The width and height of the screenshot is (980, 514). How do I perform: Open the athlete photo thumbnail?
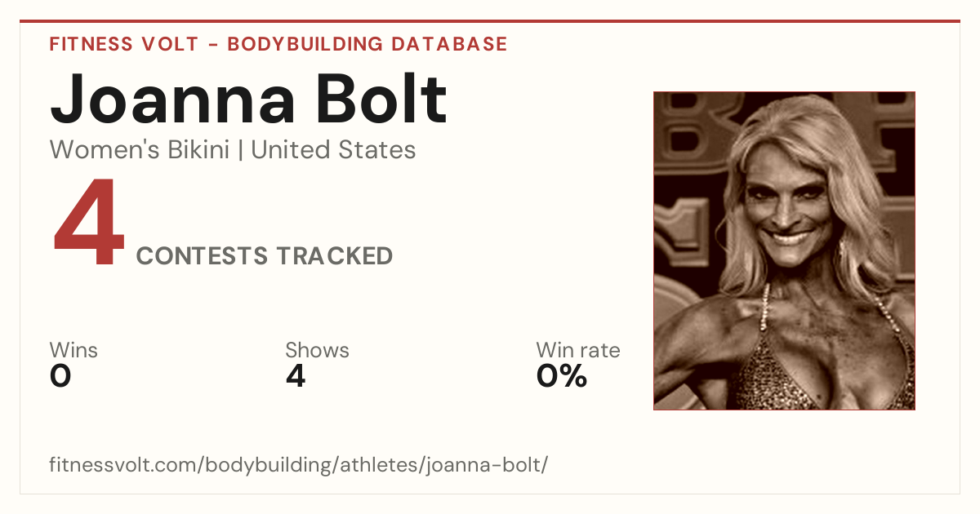tap(784, 250)
